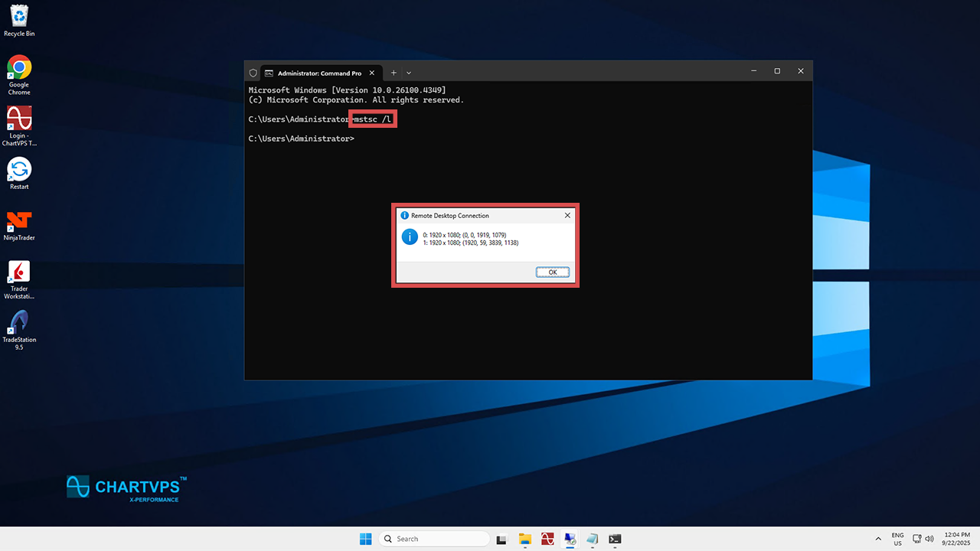Open the ENG US language switcher
This screenshot has height=551, width=980.
click(897, 539)
